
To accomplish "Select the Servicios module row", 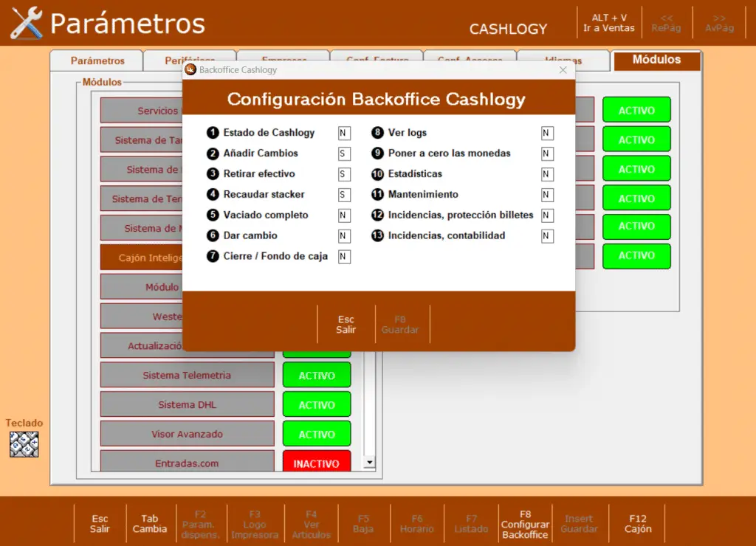I will point(142,111).
